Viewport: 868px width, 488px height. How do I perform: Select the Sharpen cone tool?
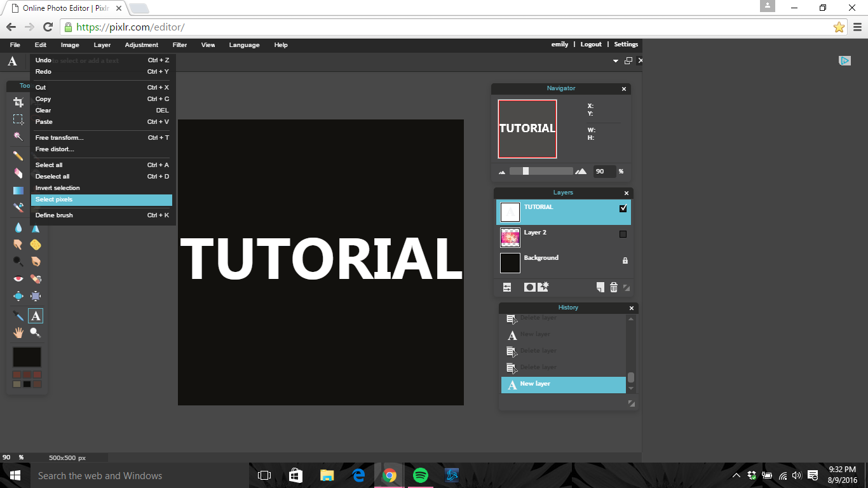point(36,227)
